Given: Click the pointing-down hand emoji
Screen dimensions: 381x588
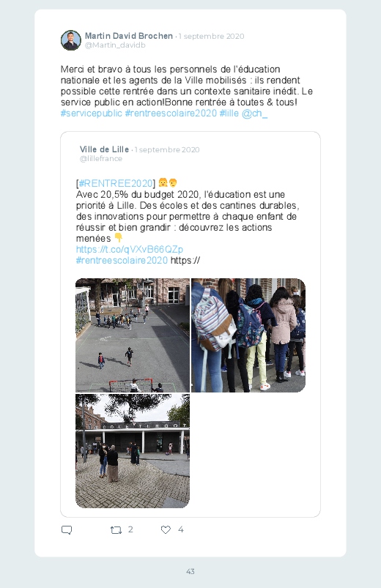Looking at the screenshot, I should pos(118,237).
